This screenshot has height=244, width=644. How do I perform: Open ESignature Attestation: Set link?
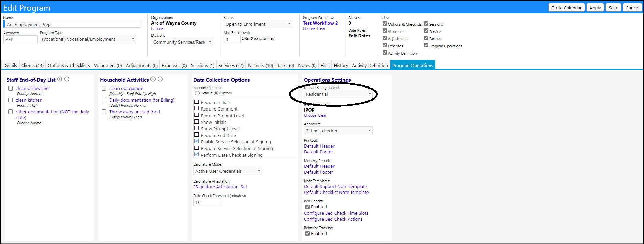tap(220, 187)
